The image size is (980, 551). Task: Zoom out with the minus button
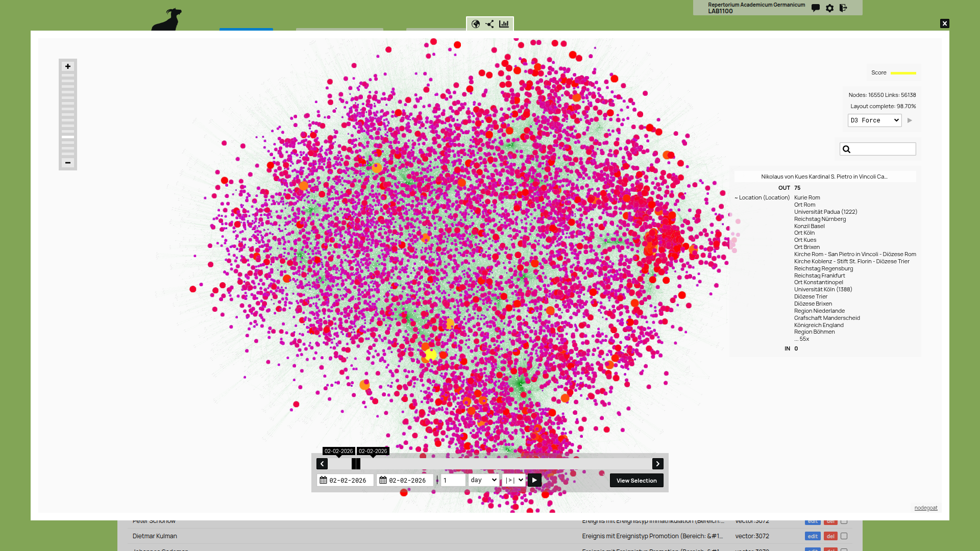[x=68, y=163]
